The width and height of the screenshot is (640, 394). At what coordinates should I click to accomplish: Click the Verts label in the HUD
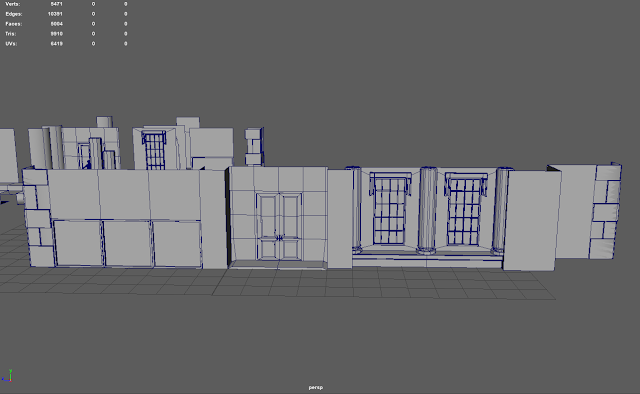pos(13,4)
